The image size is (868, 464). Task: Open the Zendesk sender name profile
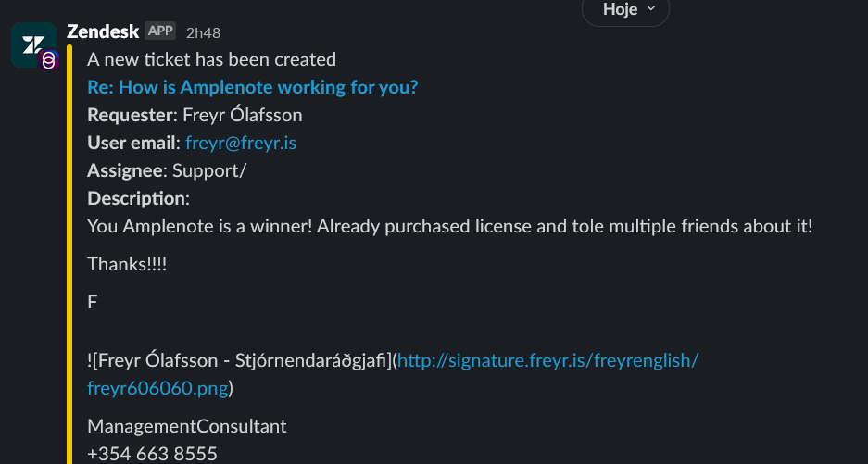click(103, 31)
